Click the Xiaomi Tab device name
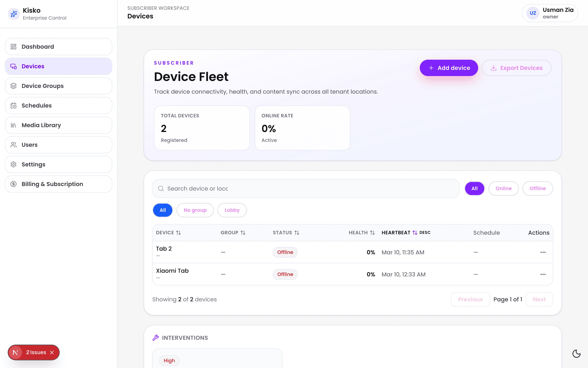588x368 pixels. [x=172, y=271]
